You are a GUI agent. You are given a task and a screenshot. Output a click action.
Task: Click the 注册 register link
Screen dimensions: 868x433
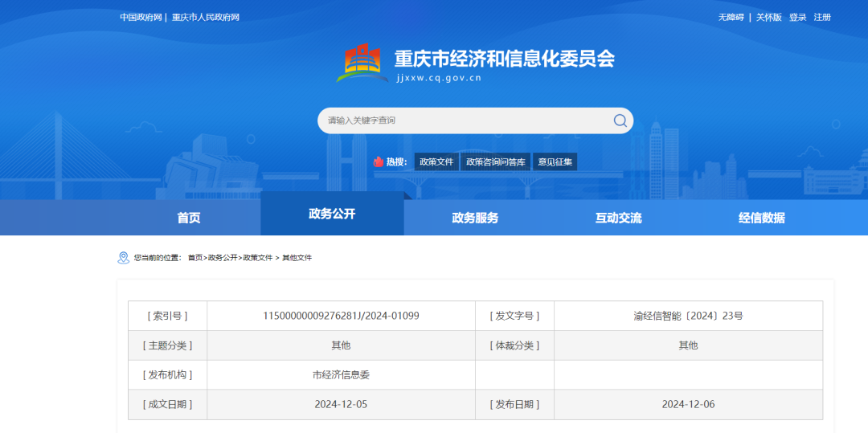click(x=822, y=17)
